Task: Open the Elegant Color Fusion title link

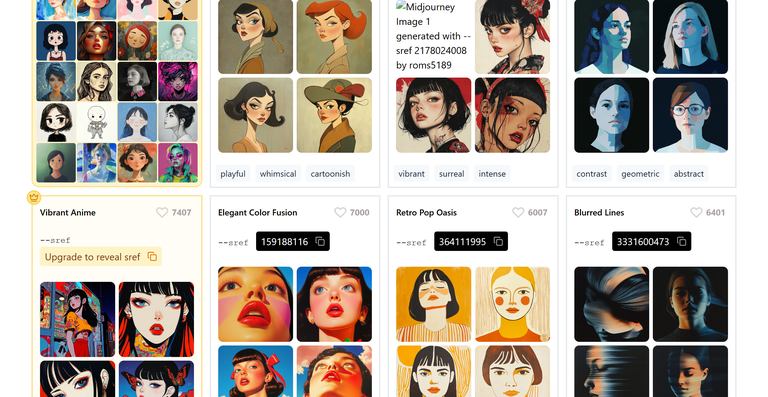Action: click(x=258, y=212)
